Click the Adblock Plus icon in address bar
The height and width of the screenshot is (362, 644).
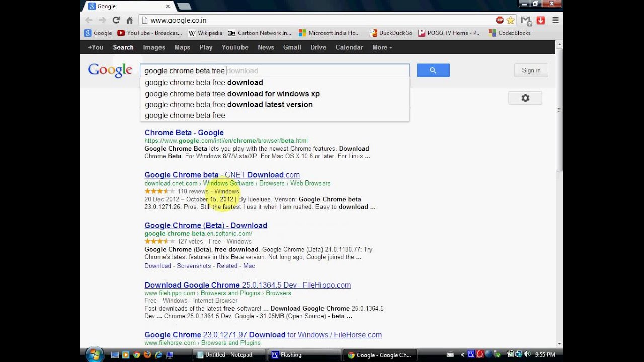click(500, 20)
